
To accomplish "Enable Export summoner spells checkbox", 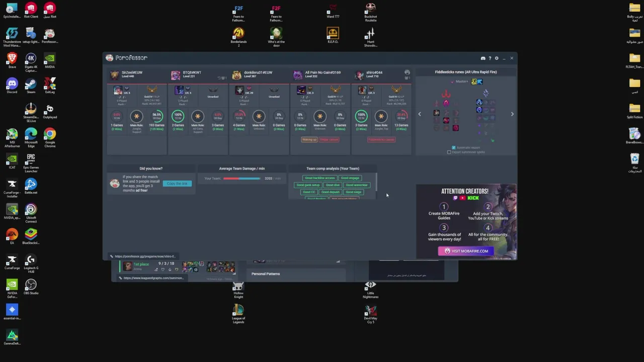I will click(449, 152).
